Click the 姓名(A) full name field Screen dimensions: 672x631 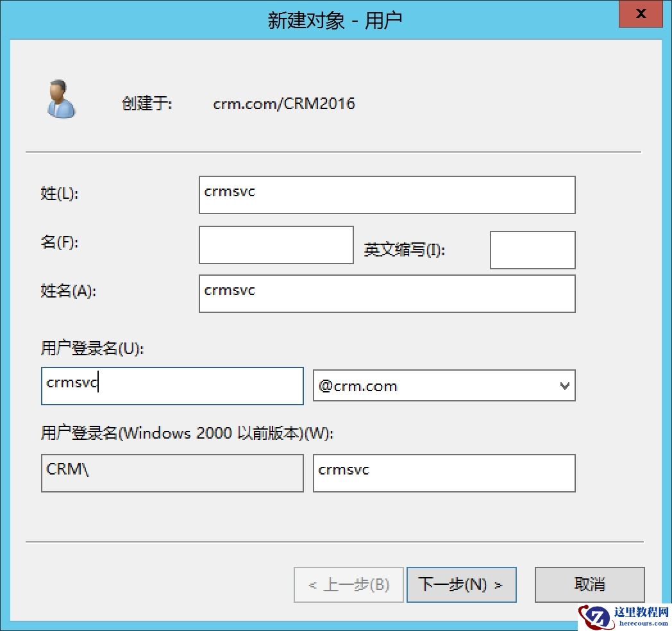coord(386,293)
